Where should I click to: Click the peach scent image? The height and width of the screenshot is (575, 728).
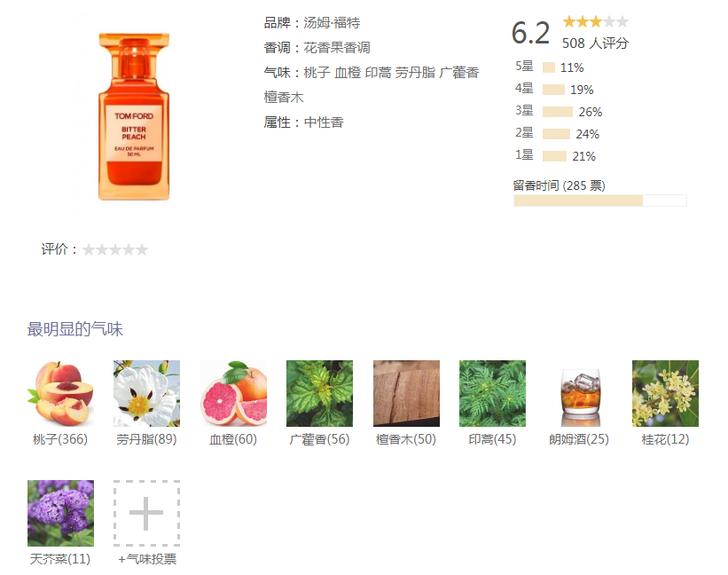pos(60,393)
